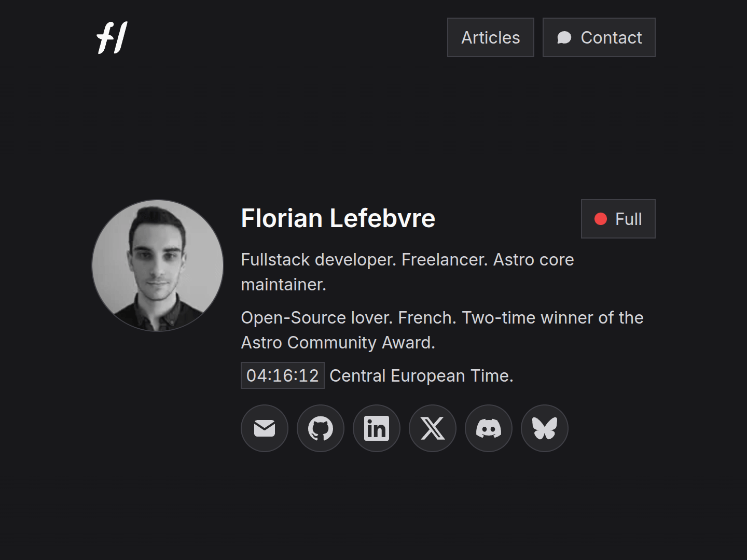Select Florian's profile photo
Screen dimensions: 747x560
(x=157, y=265)
